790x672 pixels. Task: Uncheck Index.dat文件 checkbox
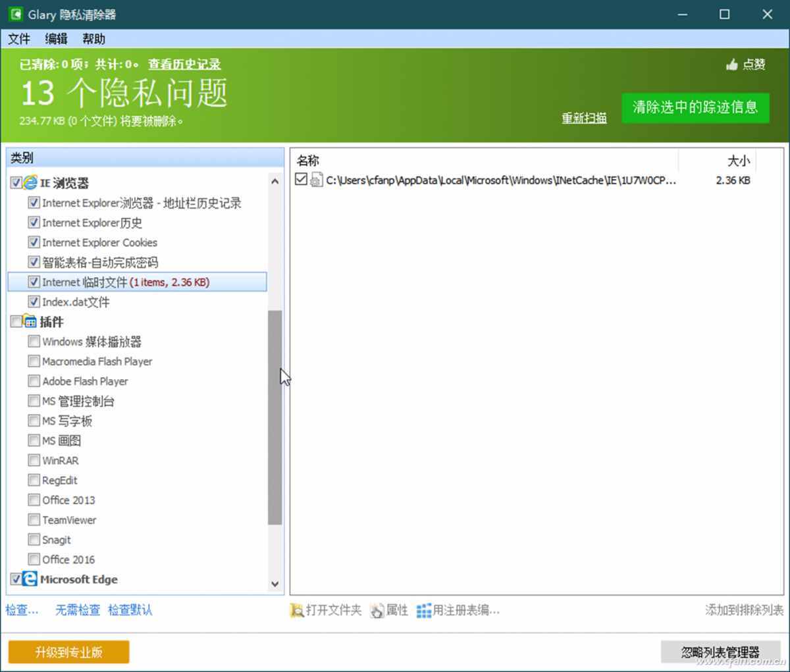(34, 301)
